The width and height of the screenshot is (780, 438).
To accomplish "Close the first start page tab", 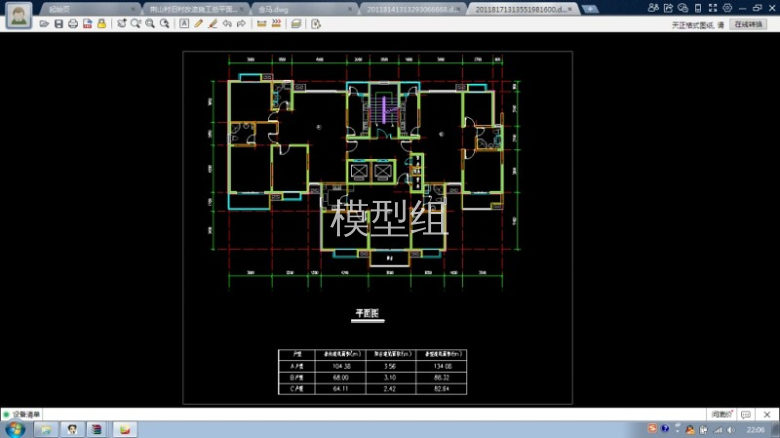I will [133, 9].
